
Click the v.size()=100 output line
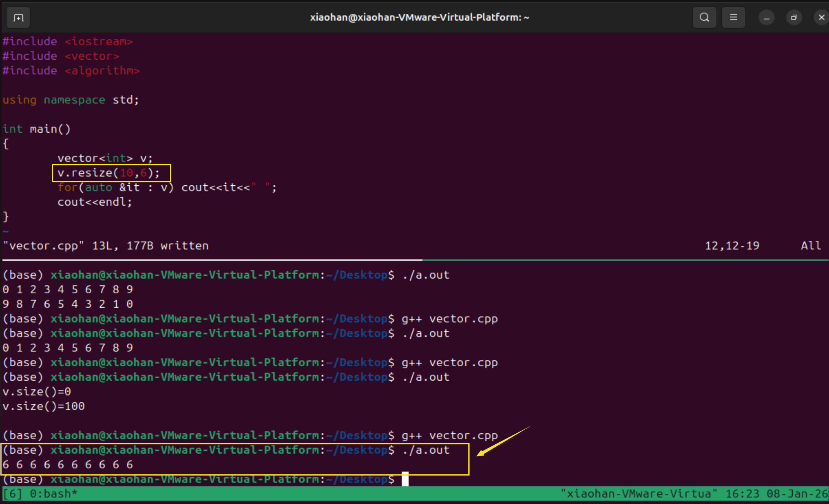pyautogui.click(x=43, y=406)
